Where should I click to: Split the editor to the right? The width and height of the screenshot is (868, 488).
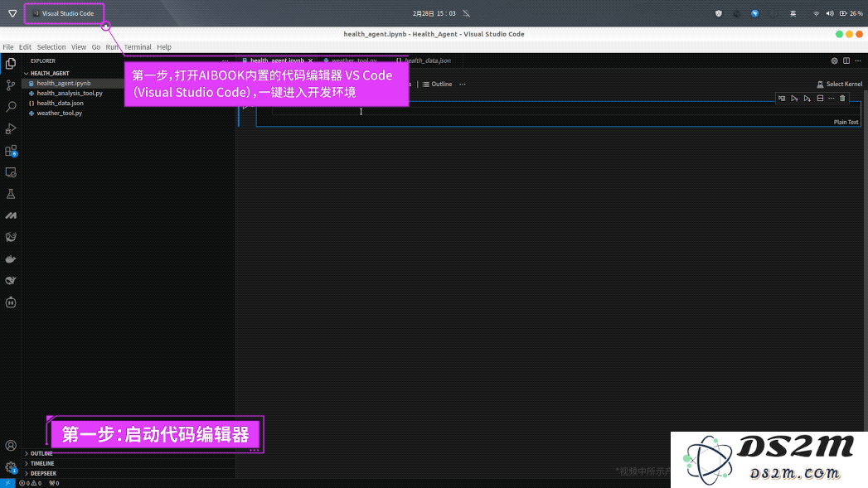click(x=846, y=60)
